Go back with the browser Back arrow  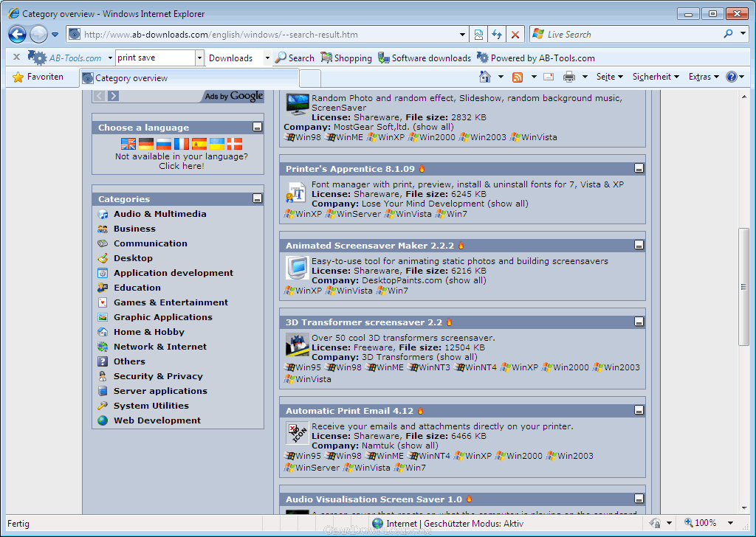pyautogui.click(x=18, y=34)
